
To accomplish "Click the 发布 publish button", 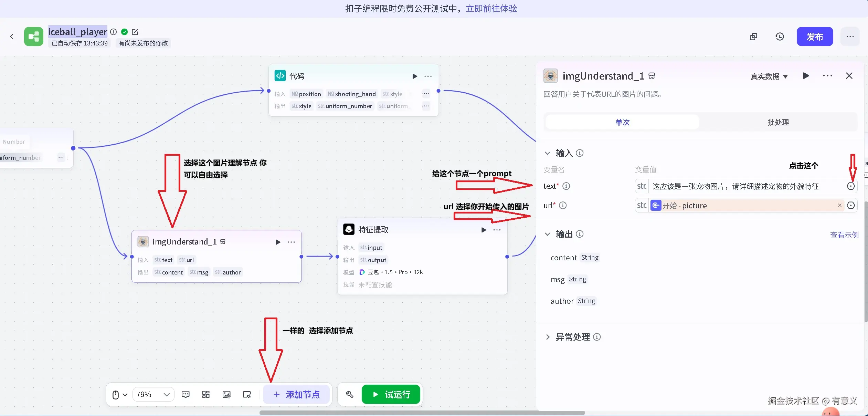I will [x=815, y=36].
